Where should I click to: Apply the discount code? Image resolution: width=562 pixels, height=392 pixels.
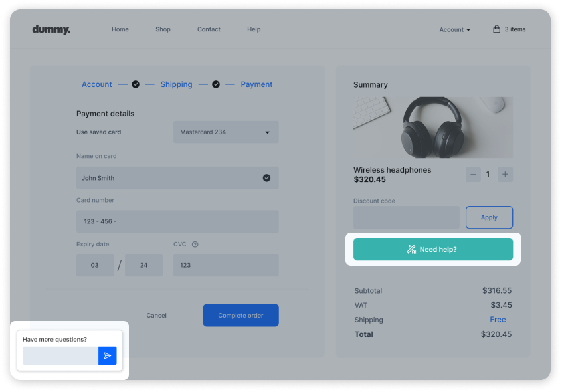(489, 217)
